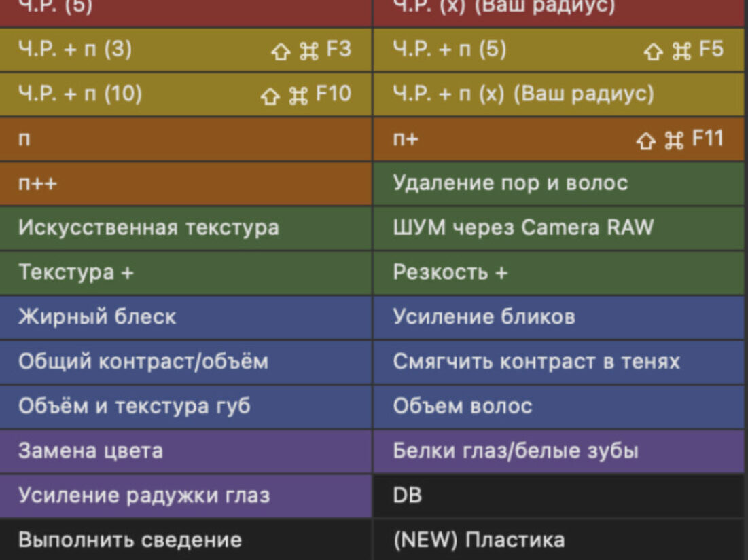Viewport: 748px width, 560px height.
Task: Run the п+ action with F11 shortcut
Action: (x=558, y=139)
